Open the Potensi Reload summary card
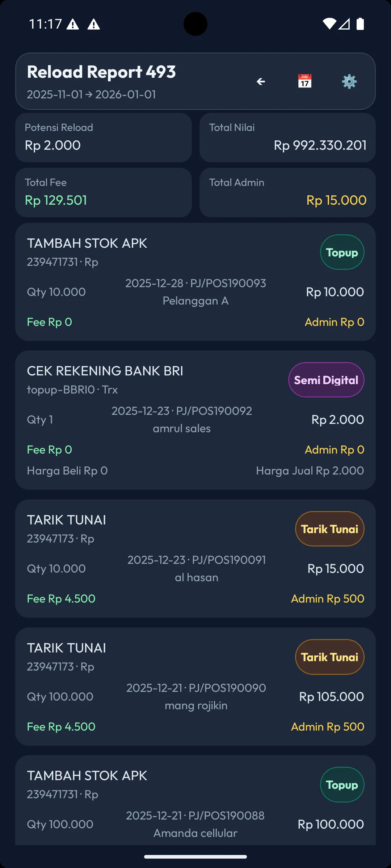 pyautogui.click(x=104, y=137)
